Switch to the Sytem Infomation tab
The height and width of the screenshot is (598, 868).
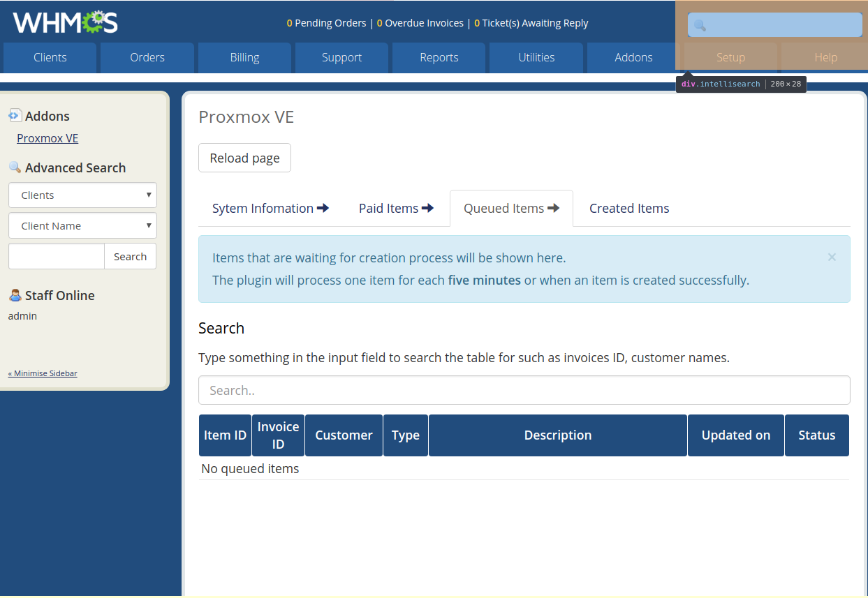270,208
